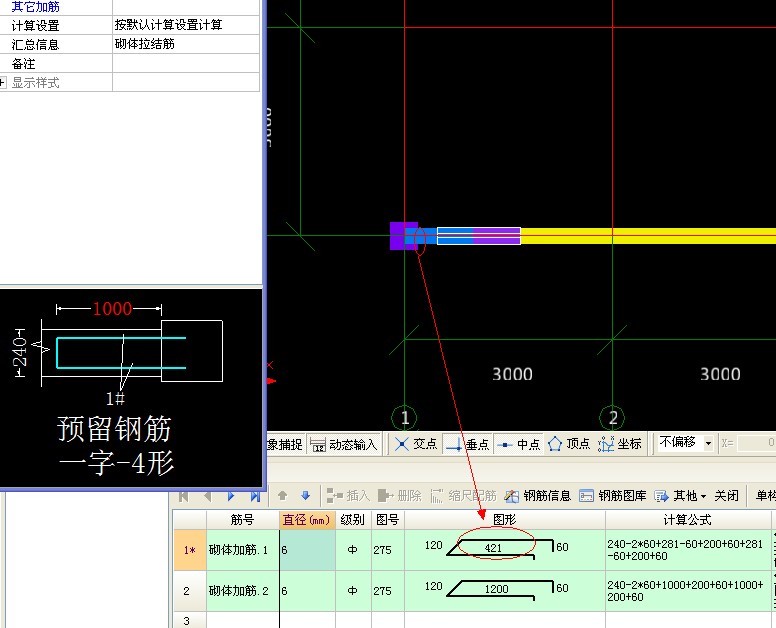Move the selected rebar row down

click(x=305, y=495)
